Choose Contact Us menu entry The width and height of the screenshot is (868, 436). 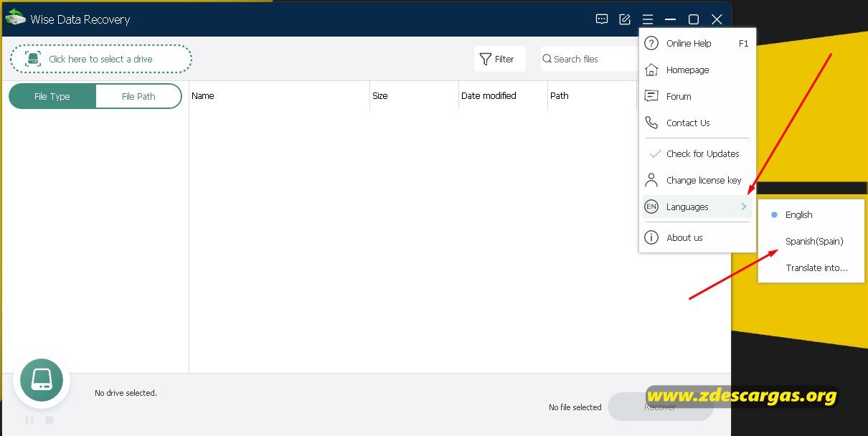point(697,123)
